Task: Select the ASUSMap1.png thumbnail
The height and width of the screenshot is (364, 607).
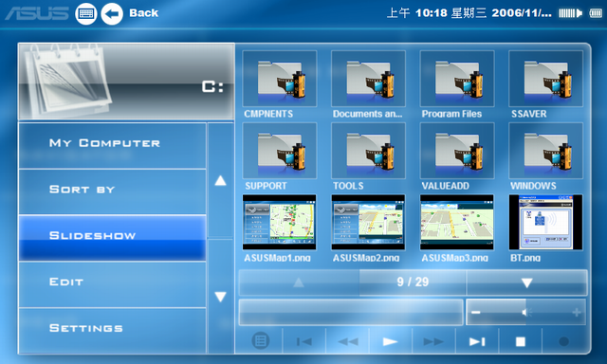Action: point(280,223)
